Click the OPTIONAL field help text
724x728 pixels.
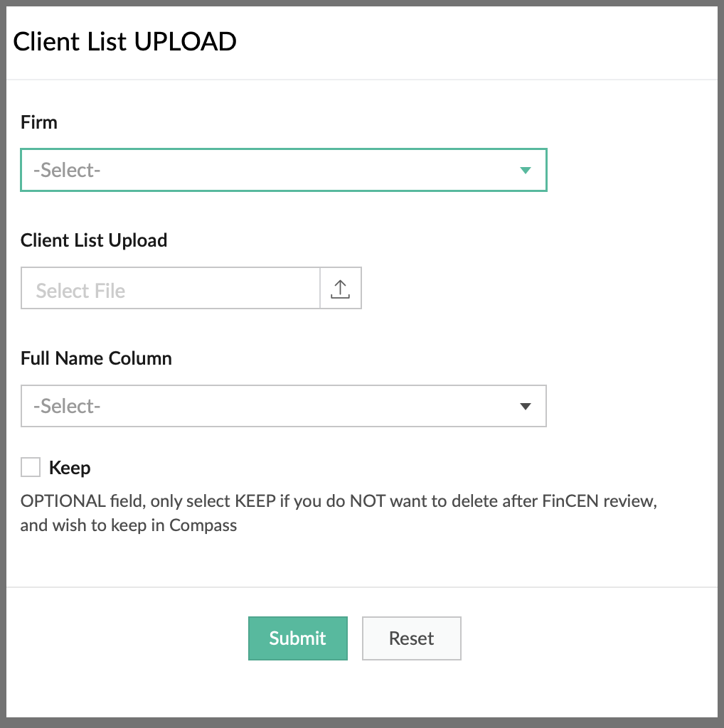(x=338, y=501)
